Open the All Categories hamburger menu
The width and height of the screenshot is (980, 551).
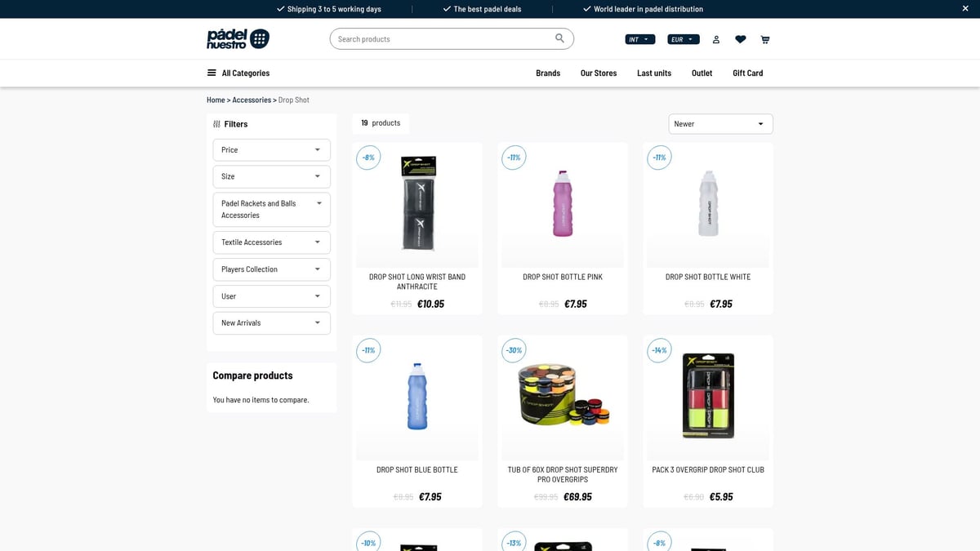[x=210, y=73]
